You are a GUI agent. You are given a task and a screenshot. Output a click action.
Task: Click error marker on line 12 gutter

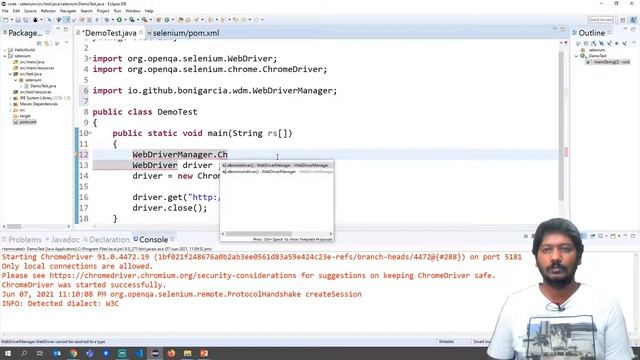click(77, 155)
